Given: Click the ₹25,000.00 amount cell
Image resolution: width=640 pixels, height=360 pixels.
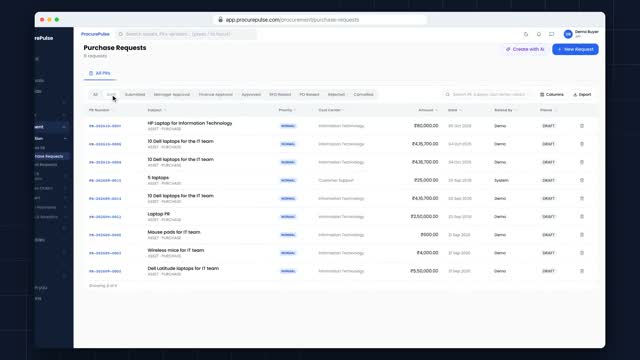Looking at the screenshot, I should click(426, 180).
